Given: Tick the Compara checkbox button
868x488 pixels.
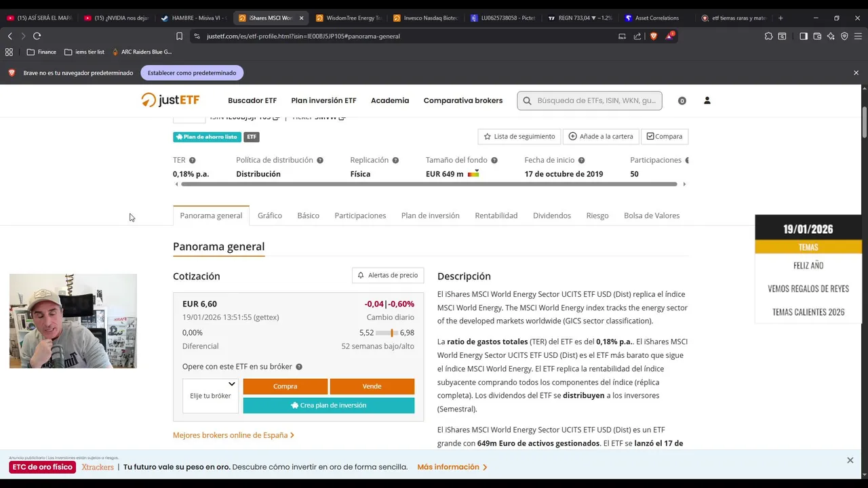Looking at the screenshot, I should click(665, 136).
